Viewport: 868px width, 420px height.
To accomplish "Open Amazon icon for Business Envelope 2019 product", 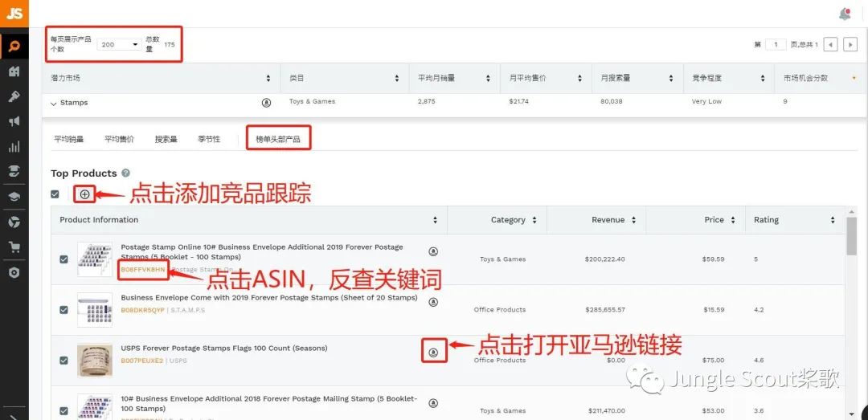I will click(433, 302).
